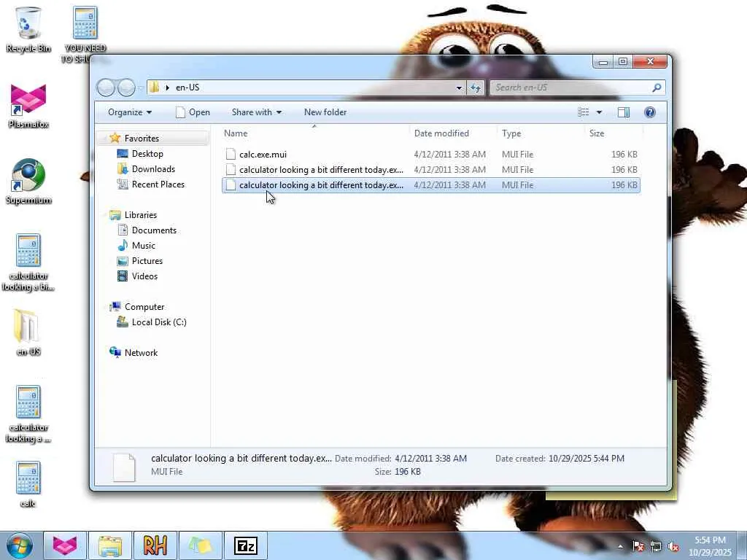Sort by Date modified column header
Viewport: 747px width, 560px height.
coord(452,133)
